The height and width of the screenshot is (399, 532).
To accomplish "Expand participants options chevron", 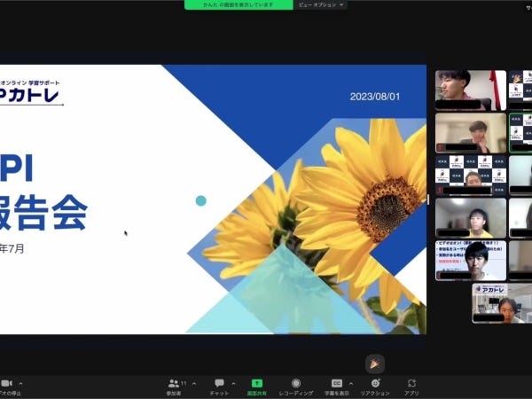I will coord(194,384).
